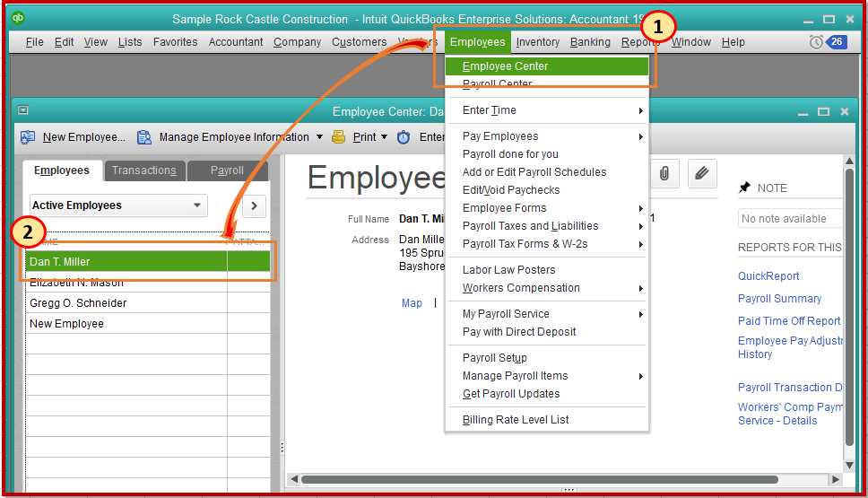Open the Window menu
Screen dimensions: 868x498
point(690,42)
